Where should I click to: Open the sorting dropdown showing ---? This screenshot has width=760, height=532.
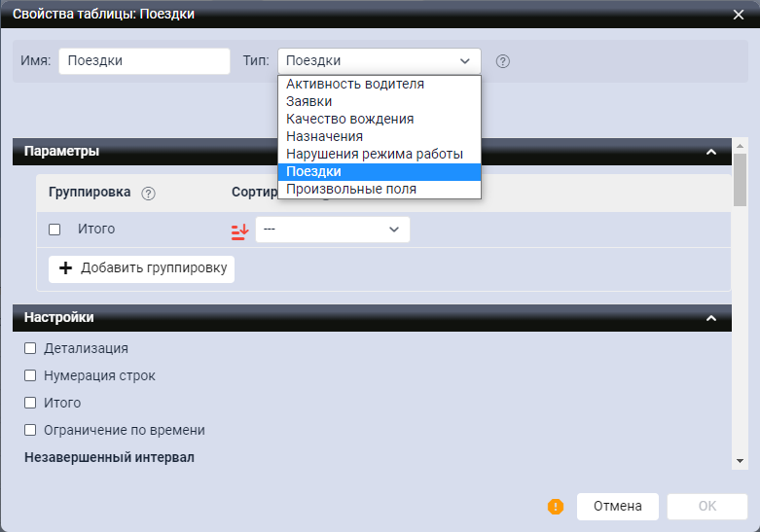332,230
